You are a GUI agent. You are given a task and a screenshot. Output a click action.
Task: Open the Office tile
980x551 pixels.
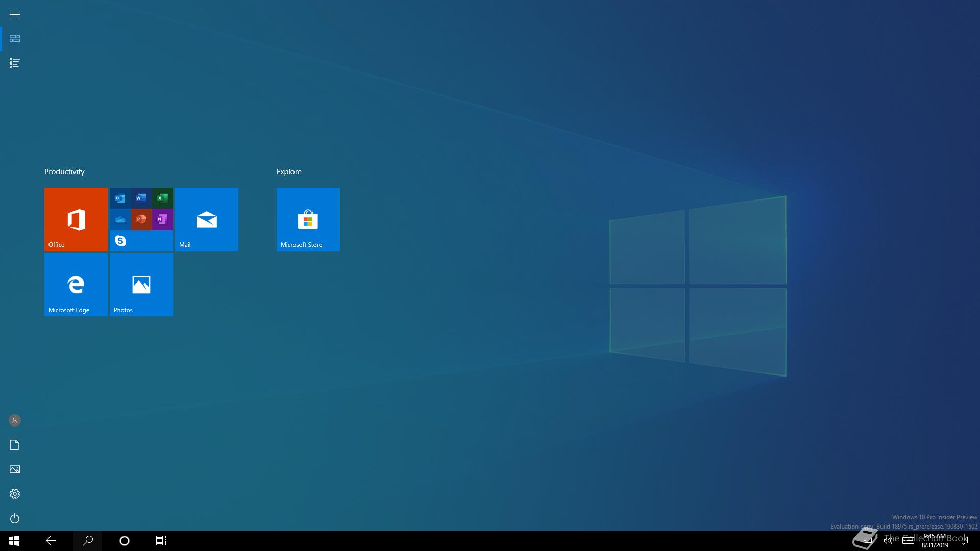(76, 219)
